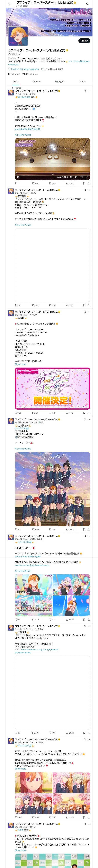Open the more options menu on the Dec 26, 2024 post
This screenshot has height=868, width=98.
[x=89, y=626]
